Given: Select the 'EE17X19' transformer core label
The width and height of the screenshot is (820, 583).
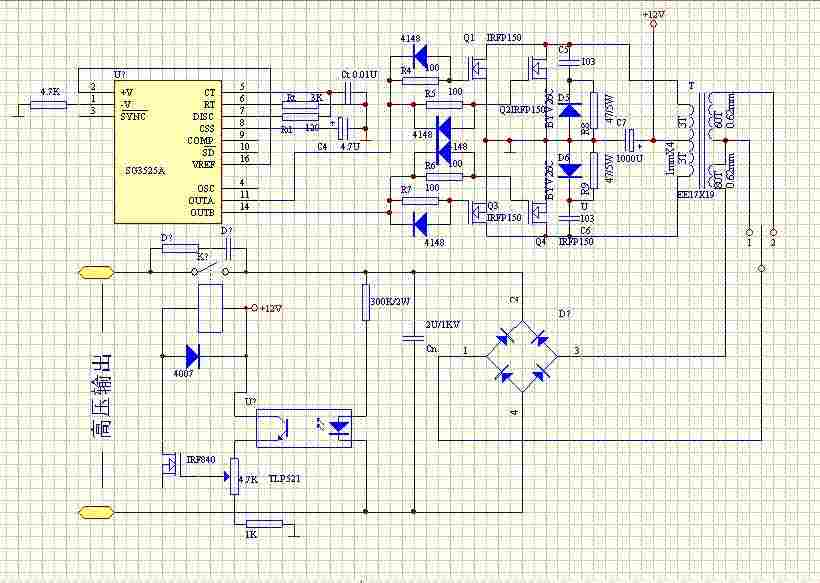Looking at the screenshot, I should pos(695,194).
